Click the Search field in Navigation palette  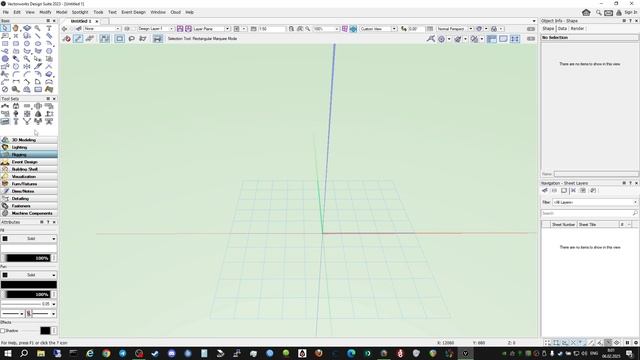(x=589, y=213)
